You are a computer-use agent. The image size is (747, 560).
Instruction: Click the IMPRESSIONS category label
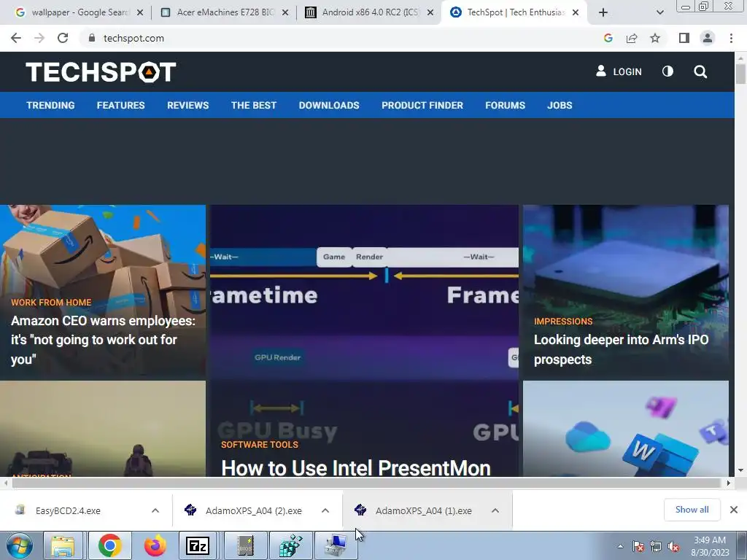coord(563,322)
